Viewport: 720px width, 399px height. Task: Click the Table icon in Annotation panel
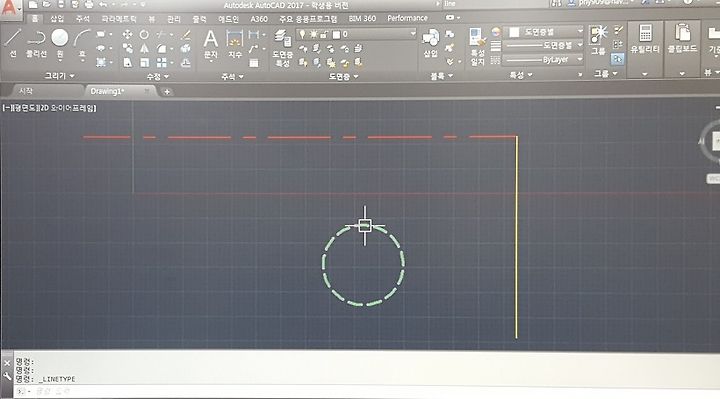tap(253, 63)
